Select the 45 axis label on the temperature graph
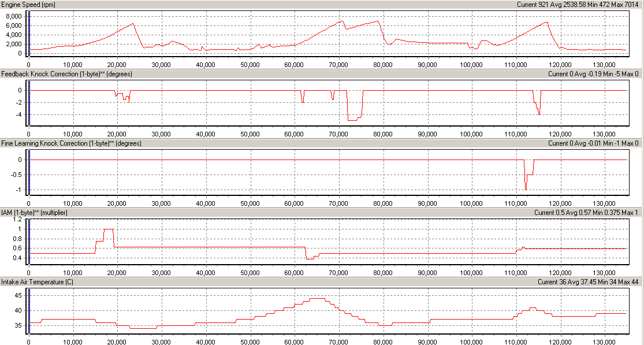Screen dimensions: 644x345 (x=17, y=295)
